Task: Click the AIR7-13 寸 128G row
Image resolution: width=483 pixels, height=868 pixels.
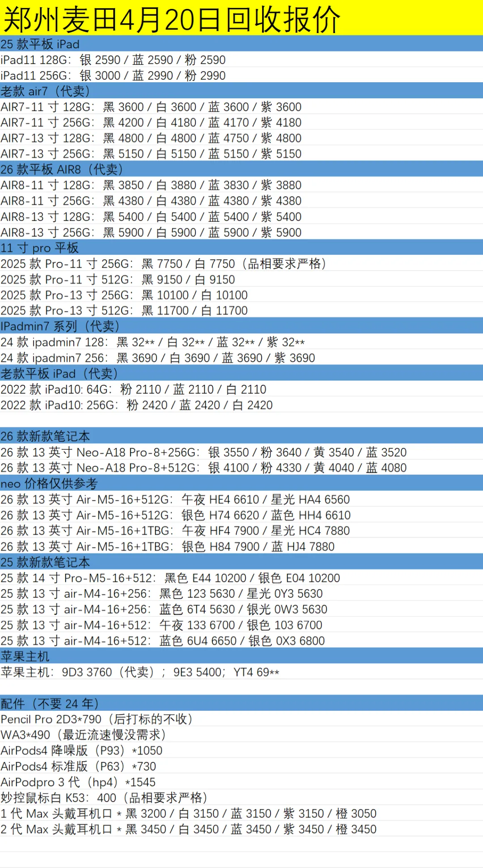Action: coord(241,138)
